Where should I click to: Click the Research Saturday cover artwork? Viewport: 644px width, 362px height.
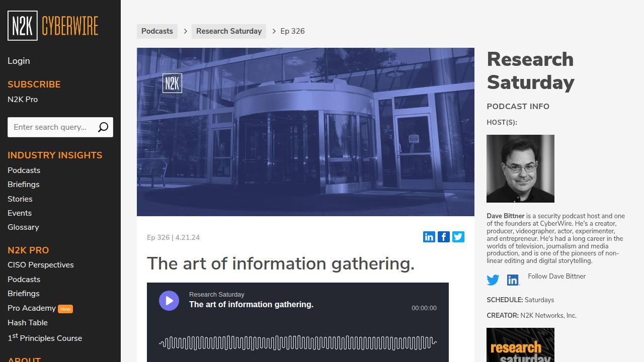pyautogui.click(x=520, y=345)
